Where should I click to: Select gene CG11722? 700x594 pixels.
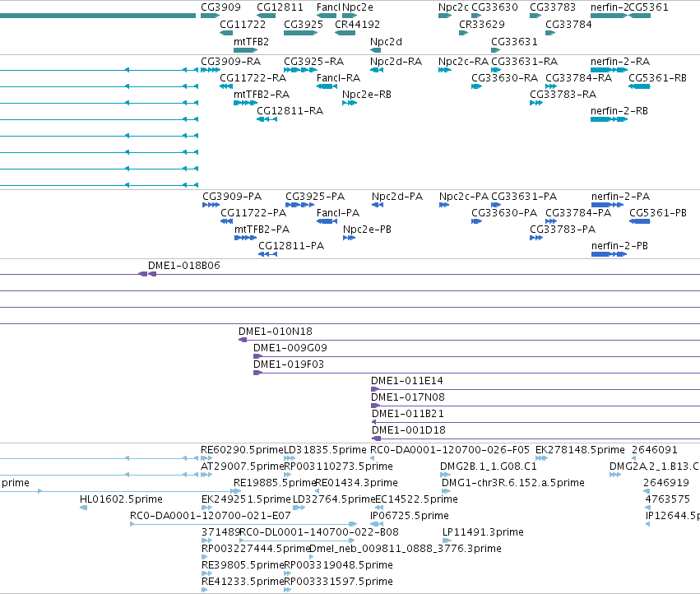(226, 33)
